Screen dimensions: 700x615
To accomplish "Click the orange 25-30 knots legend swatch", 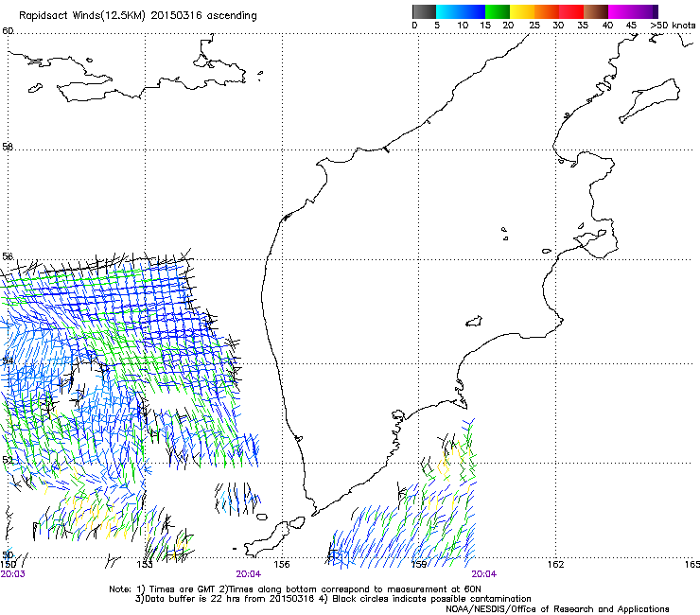I will [x=547, y=11].
